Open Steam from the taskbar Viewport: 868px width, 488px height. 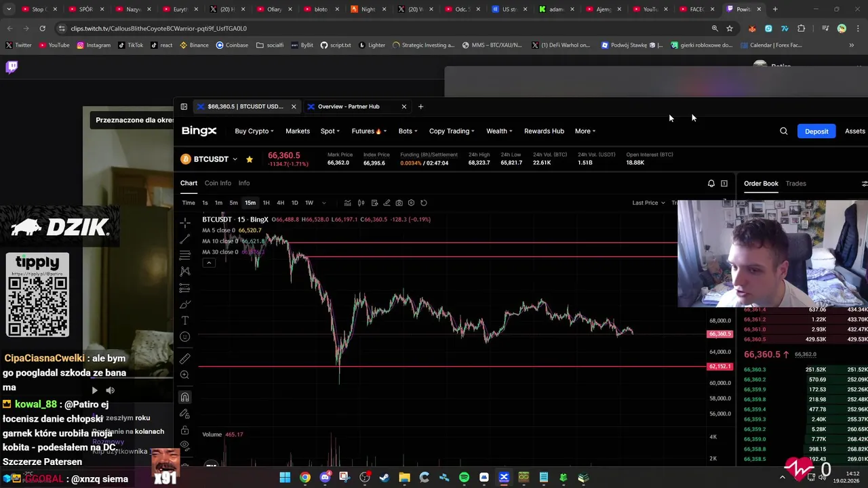pos(384,477)
